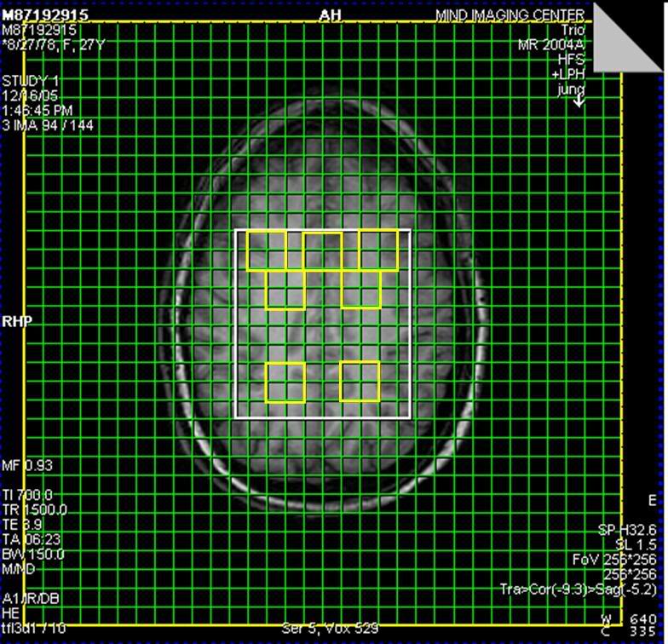This screenshot has width=668, height=644.
Task: Select the second-row left yellow voxel box
Action: pyautogui.click(x=285, y=290)
